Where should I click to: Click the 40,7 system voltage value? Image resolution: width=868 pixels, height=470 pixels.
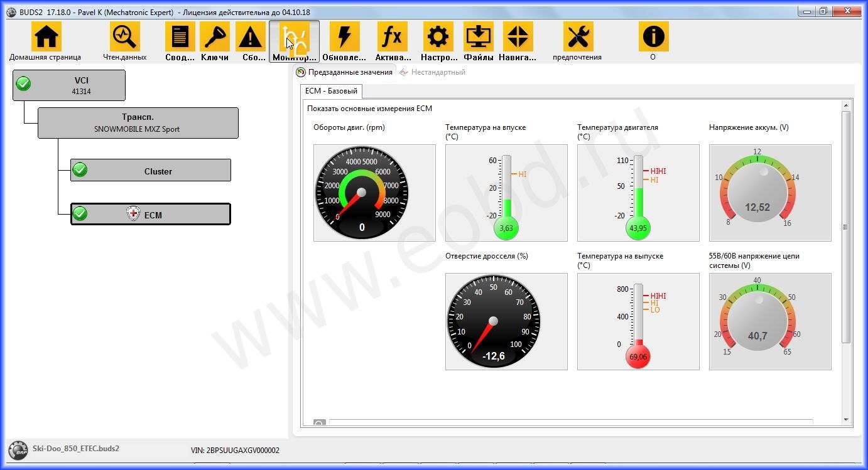[757, 336]
